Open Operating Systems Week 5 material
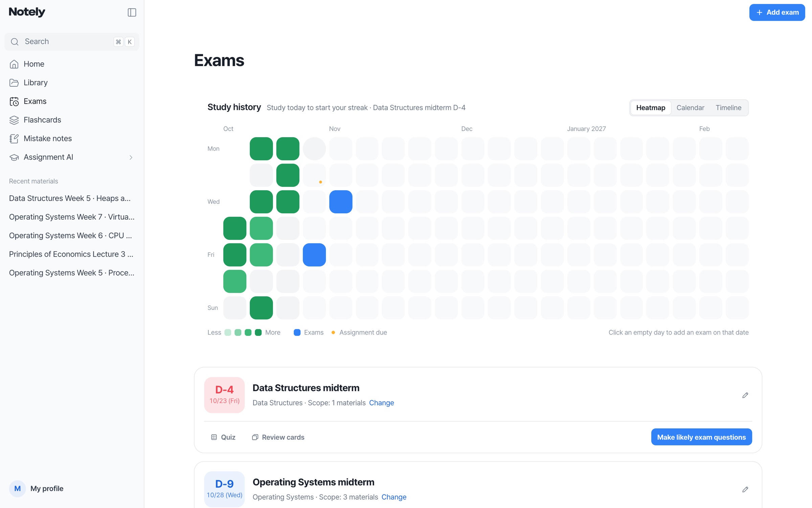Screen dimensions: 812x508 pyautogui.click(x=72, y=273)
